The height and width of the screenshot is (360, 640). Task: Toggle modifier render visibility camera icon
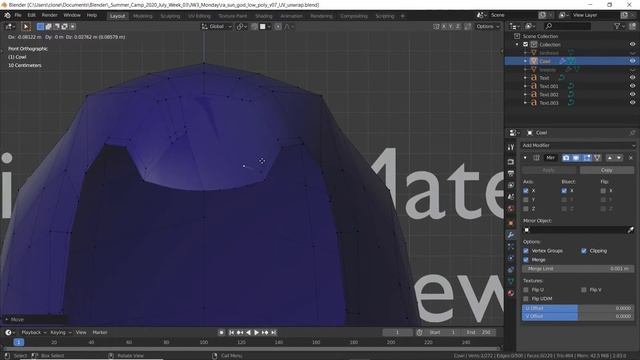tap(566, 158)
